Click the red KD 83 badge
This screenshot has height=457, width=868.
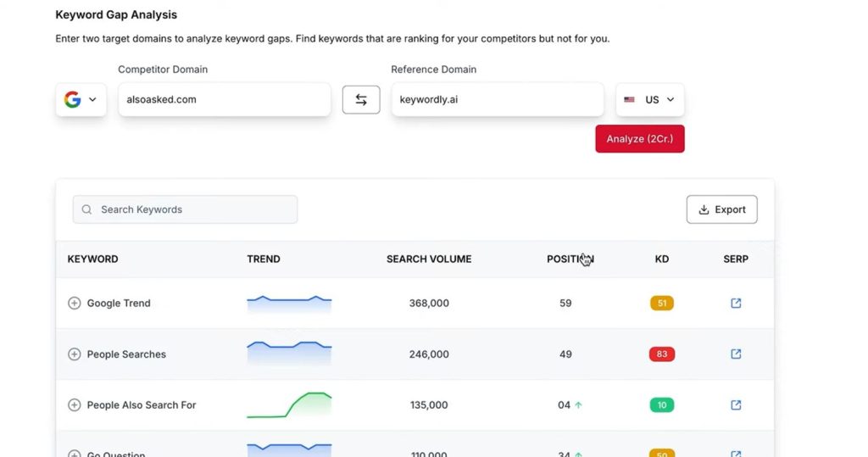click(x=662, y=354)
